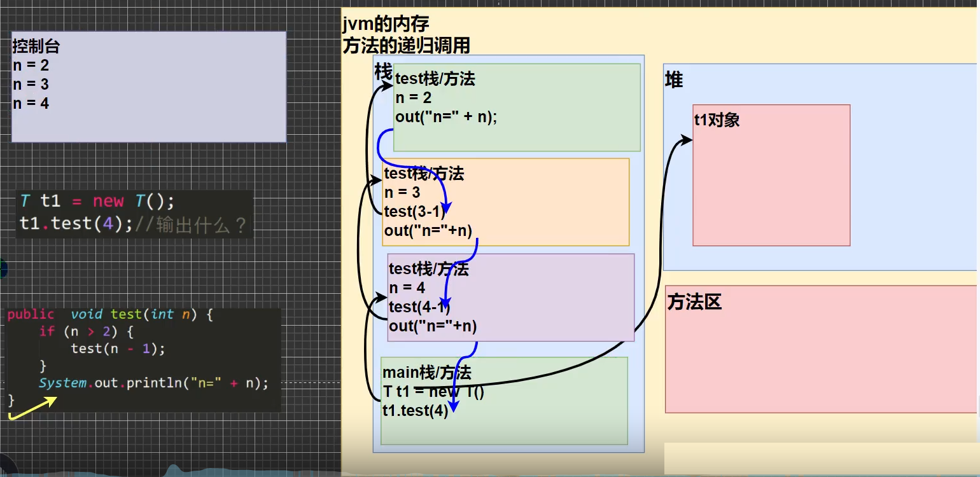Select the 'n = 4' line in the console box
The image size is (980, 477).
(31, 103)
